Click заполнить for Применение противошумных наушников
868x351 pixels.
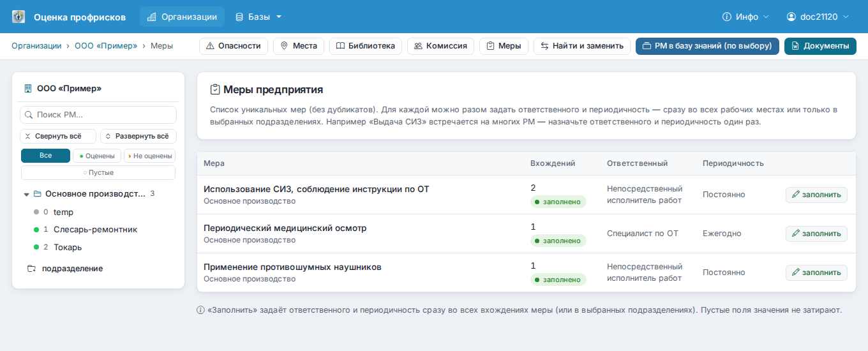(816, 273)
